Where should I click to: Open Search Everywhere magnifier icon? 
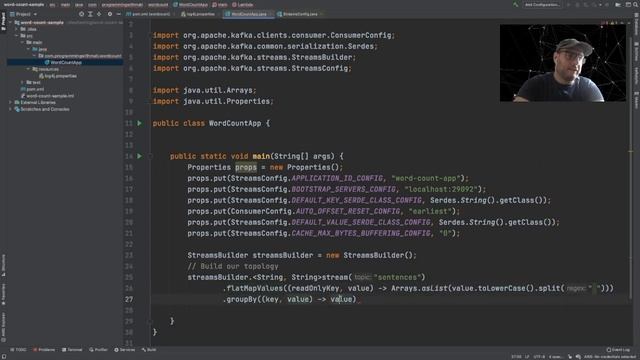tap(636, 4)
